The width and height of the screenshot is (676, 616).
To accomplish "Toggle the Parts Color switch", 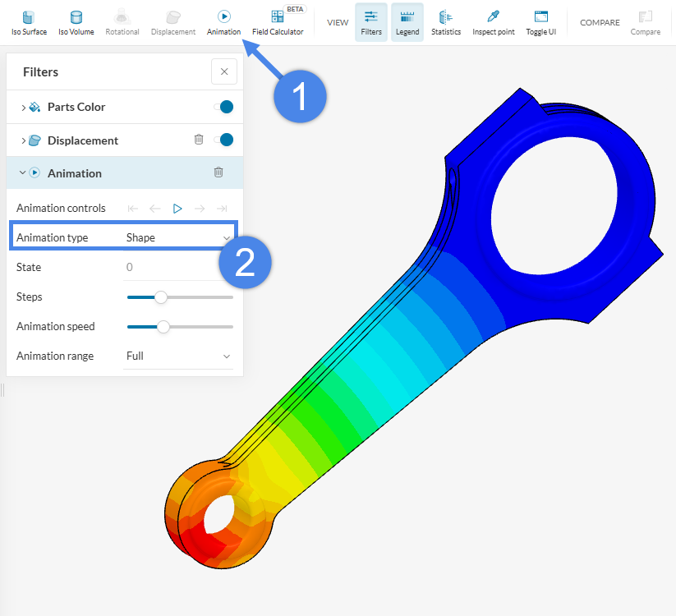I will [224, 107].
